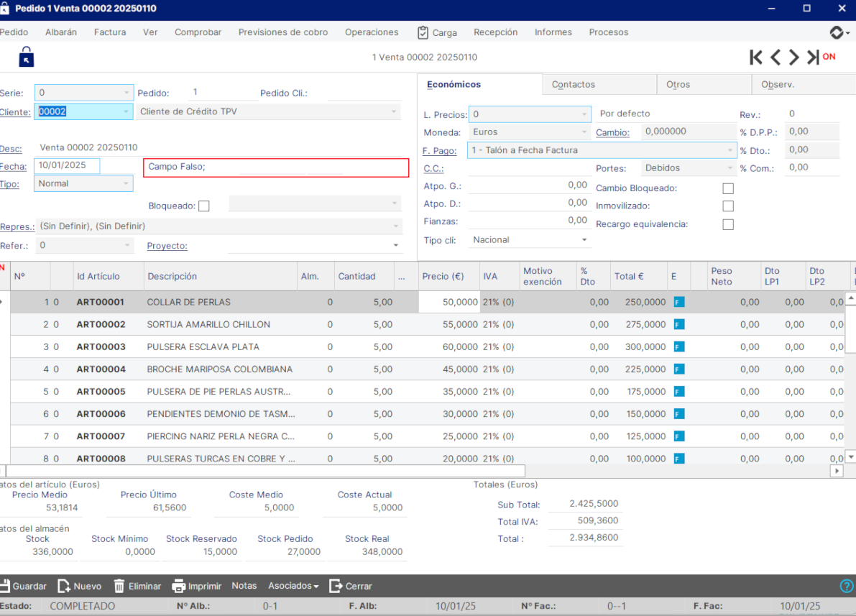Viewport: 856px width, 616px height.
Task: Click the Fecha label link
Action: tap(14, 167)
